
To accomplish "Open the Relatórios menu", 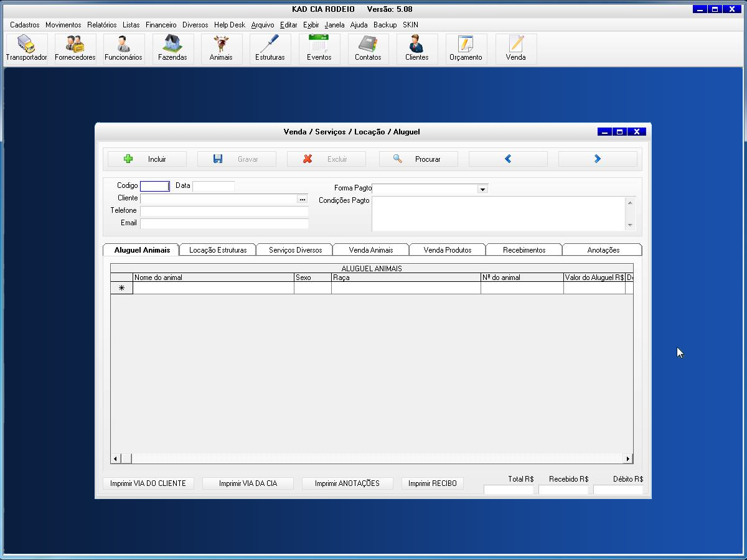I will coord(102,25).
